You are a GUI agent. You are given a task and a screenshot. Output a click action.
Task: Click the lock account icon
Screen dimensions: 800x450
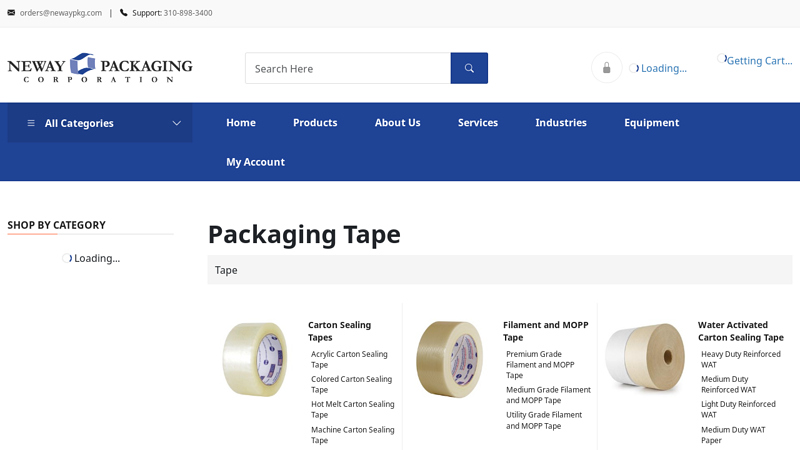[606, 68]
